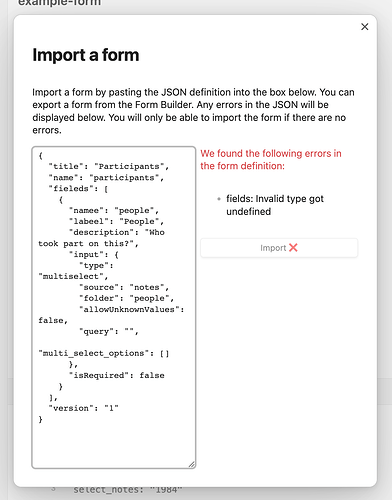Click the "allowUnknownValues" line in JSON
The image size is (392, 500).
tap(132, 310)
